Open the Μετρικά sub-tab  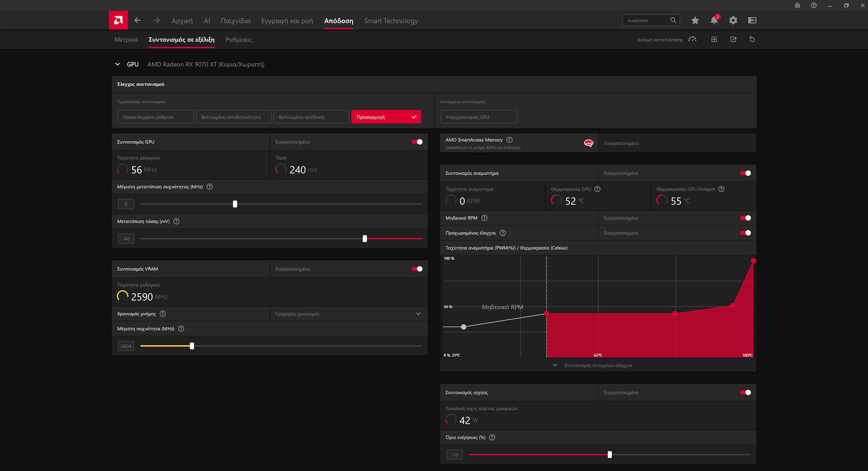click(x=126, y=40)
